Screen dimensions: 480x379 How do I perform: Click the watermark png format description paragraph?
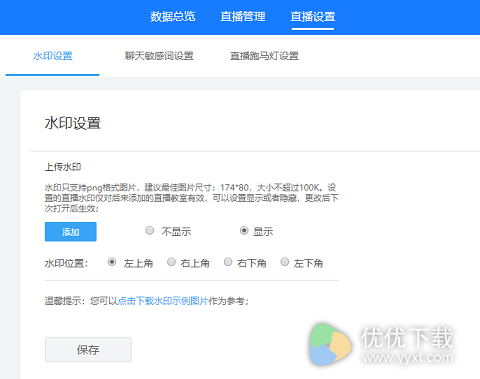192,198
